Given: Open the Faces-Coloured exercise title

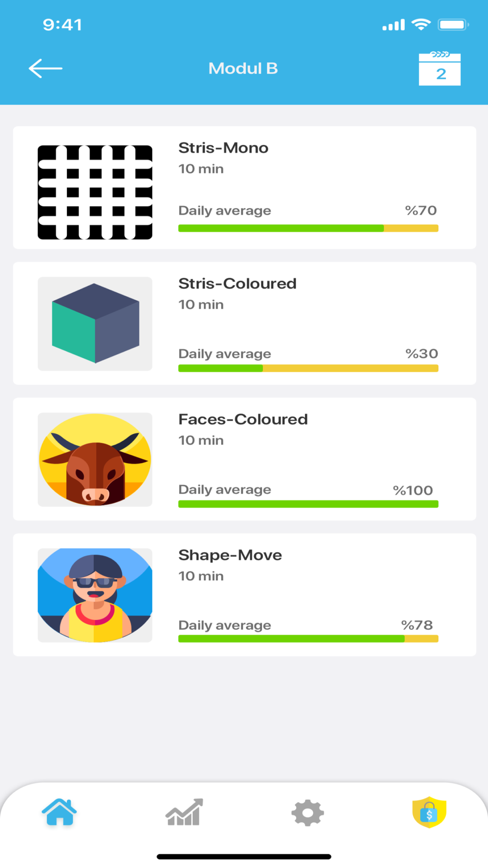Looking at the screenshot, I should tap(243, 419).
